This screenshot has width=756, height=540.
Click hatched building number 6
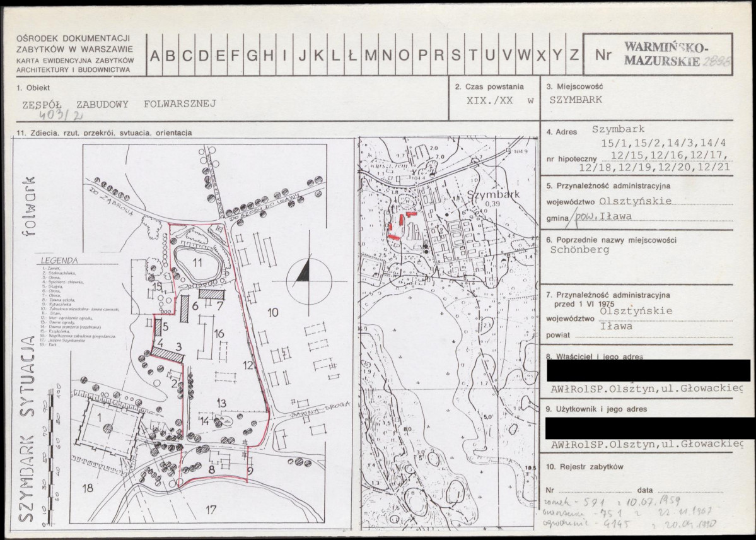[x=184, y=309]
